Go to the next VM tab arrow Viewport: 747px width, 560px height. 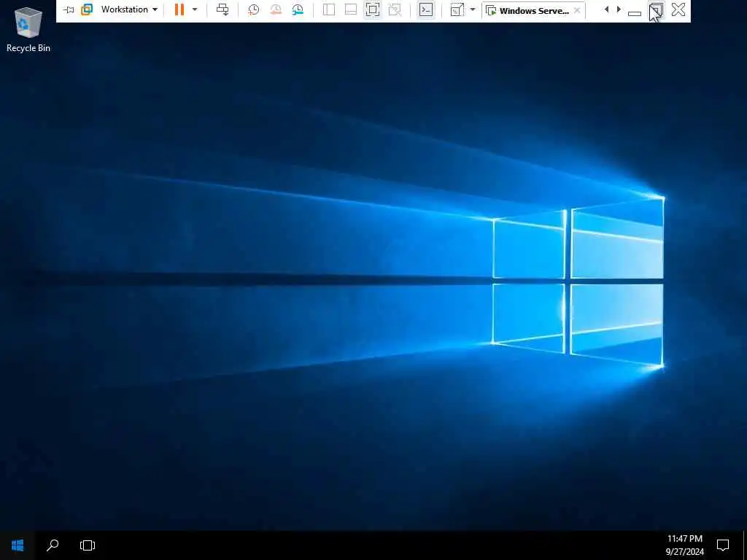(619, 9)
